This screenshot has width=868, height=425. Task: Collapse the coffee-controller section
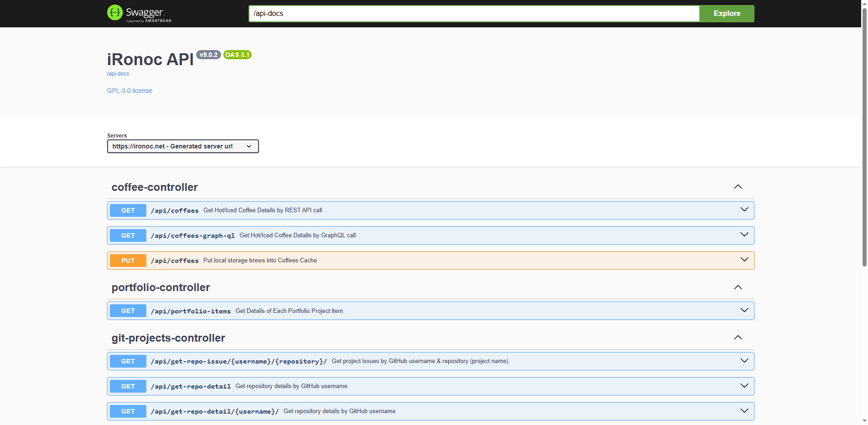pos(738,187)
